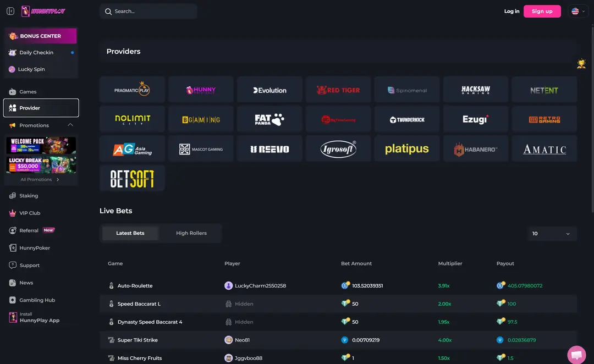Open player Jggvboo88 profile
The width and height of the screenshot is (594, 364).
(244, 358)
